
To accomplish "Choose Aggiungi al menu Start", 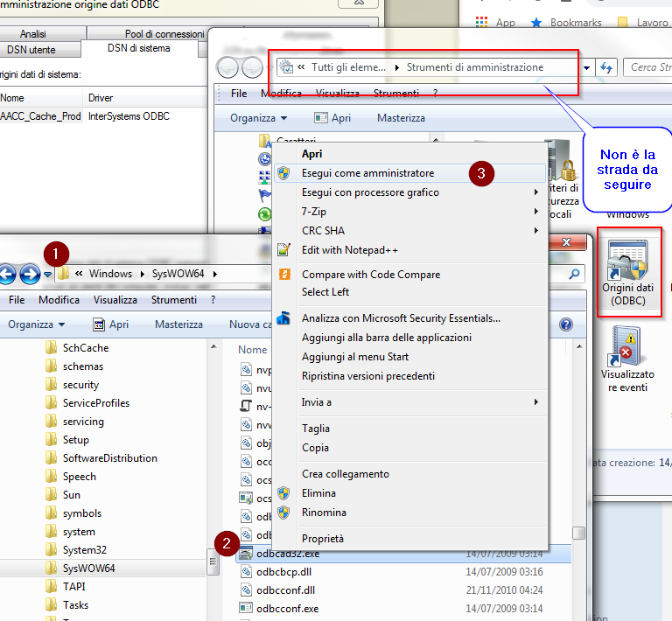I will (355, 356).
